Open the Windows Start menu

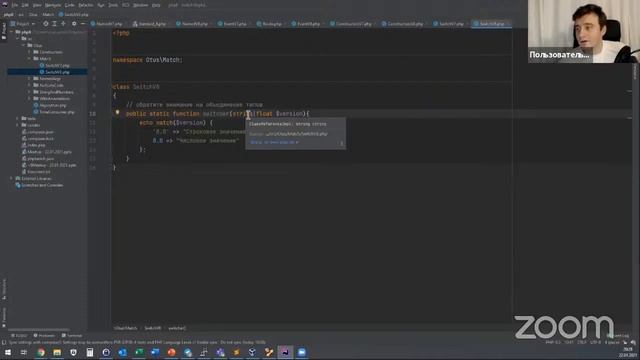(x=8, y=352)
